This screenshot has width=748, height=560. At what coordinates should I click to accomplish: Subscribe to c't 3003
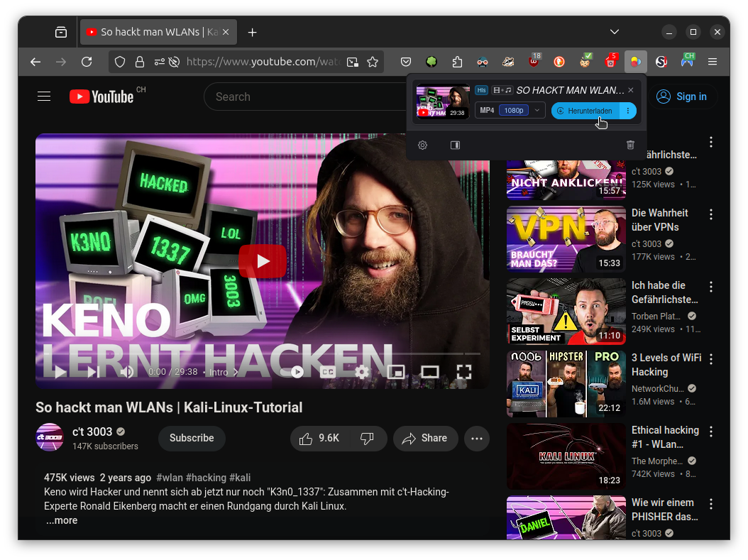click(192, 439)
